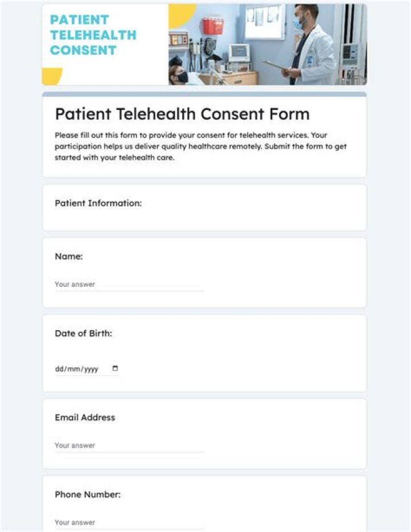Select the day segment of Date of Birth
Image resolution: width=411 pixels, height=532 pixels.
tap(59, 368)
